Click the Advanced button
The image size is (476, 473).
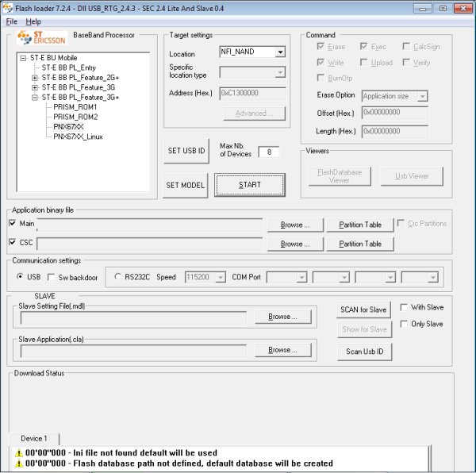point(255,113)
